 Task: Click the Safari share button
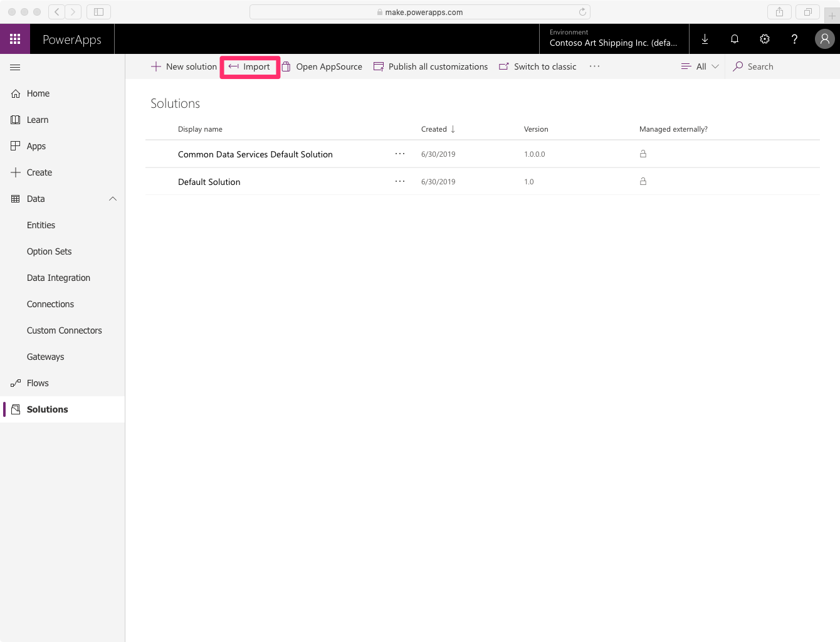[779, 12]
